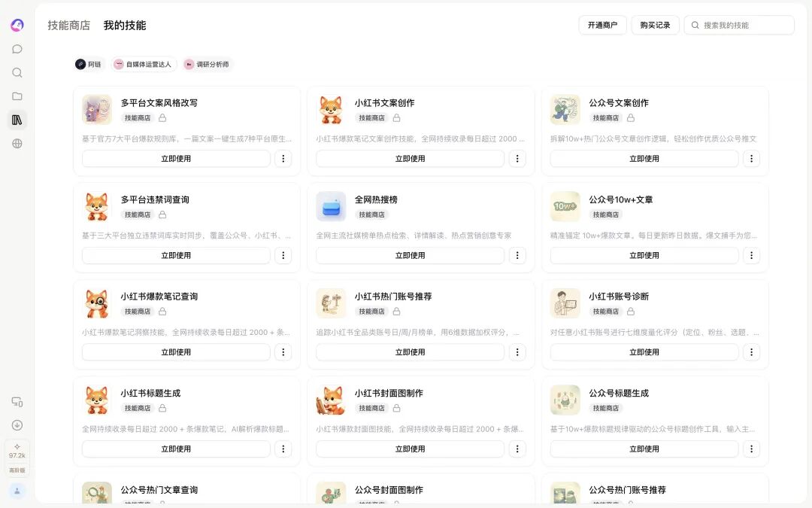This screenshot has width=812, height=508.
Task: Click 立即使用 for 多平台文案风格改写
Action: click(x=176, y=159)
